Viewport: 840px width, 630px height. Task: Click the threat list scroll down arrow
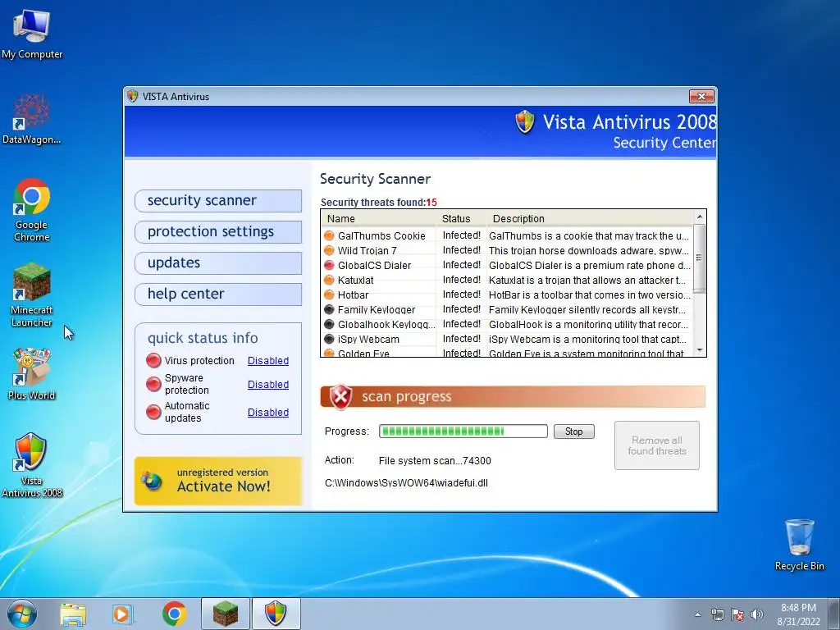tap(699, 350)
